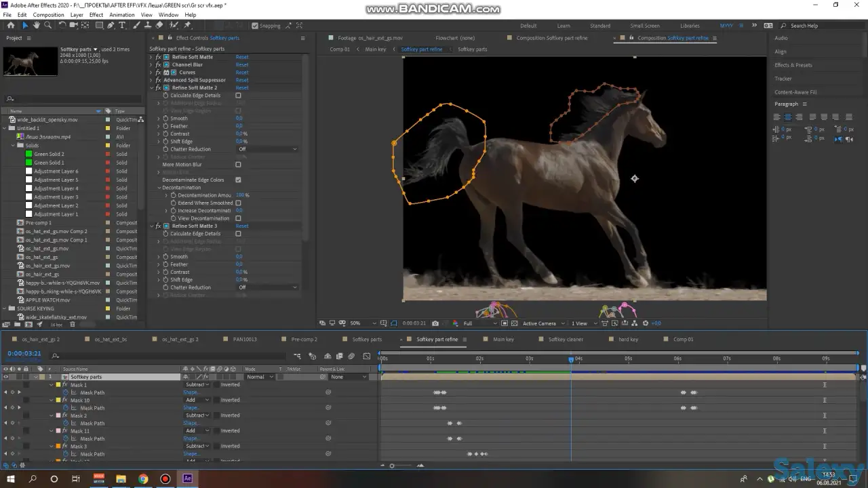The image size is (868, 488).
Task: Reset the Channel Blur effect
Action: pos(242,64)
